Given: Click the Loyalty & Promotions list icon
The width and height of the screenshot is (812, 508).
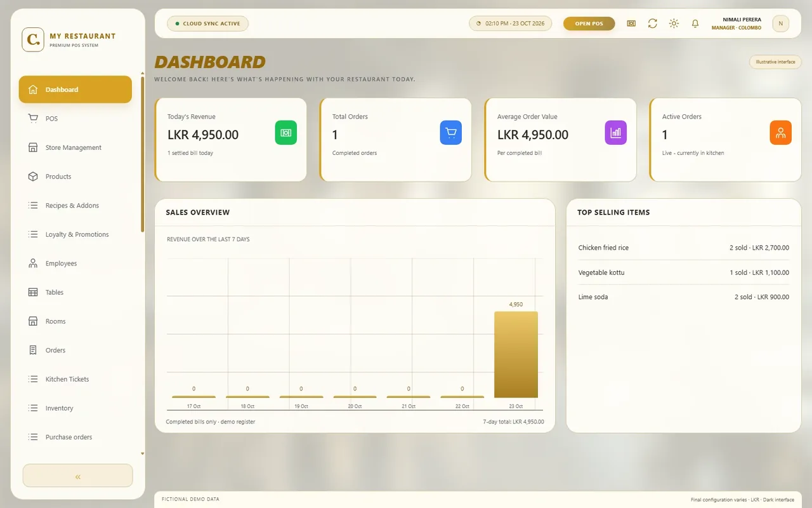Looking at the screenshot, I should coord(33,234).
